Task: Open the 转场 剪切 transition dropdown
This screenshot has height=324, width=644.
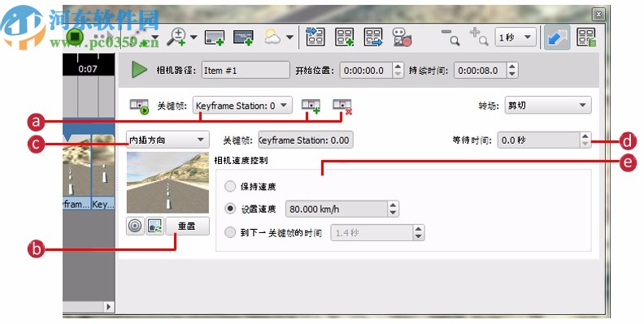Action: 548,105
